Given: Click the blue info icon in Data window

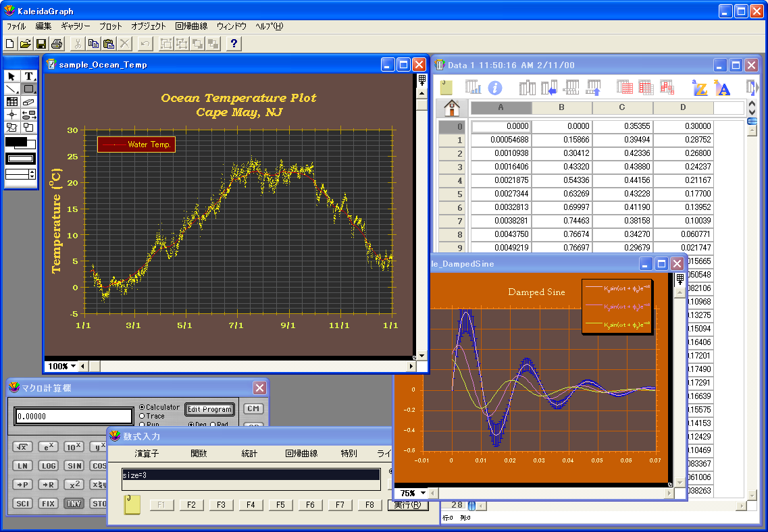Looking at the screenshot, I should click(495, 88).
